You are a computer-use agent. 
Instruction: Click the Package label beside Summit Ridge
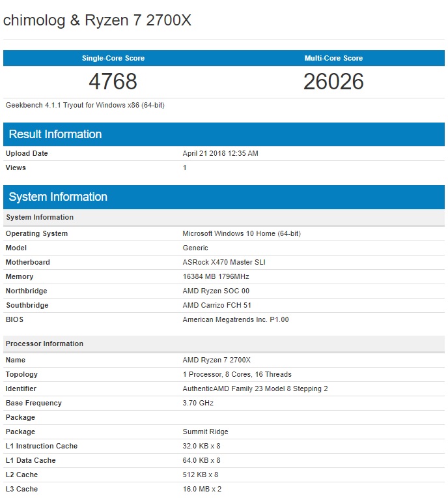[20, 432]
